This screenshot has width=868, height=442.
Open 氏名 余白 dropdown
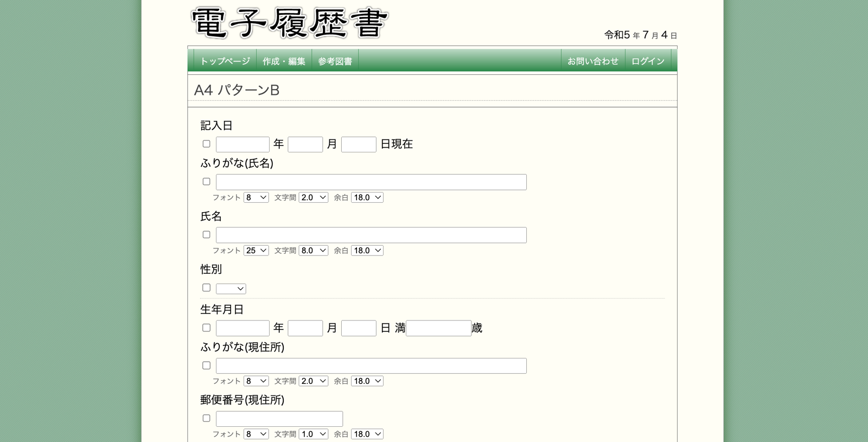coord(367,251)
